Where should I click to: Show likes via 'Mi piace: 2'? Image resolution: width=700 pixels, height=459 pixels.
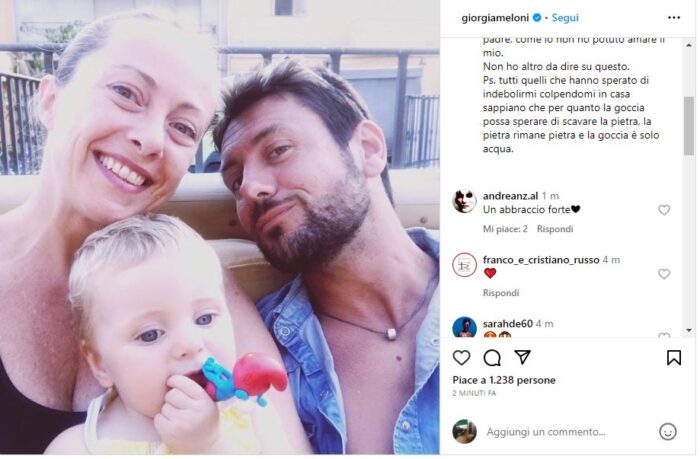click(x=505, y=229)
